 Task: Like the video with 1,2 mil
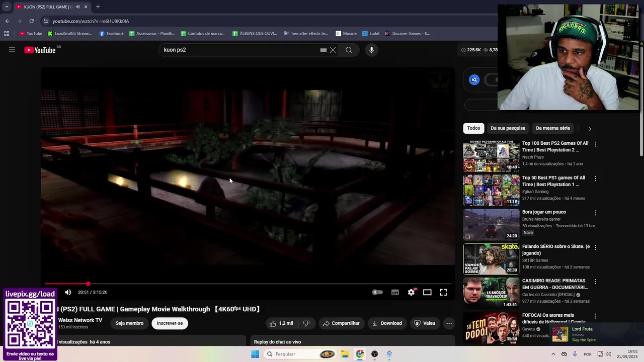[281, 323]
